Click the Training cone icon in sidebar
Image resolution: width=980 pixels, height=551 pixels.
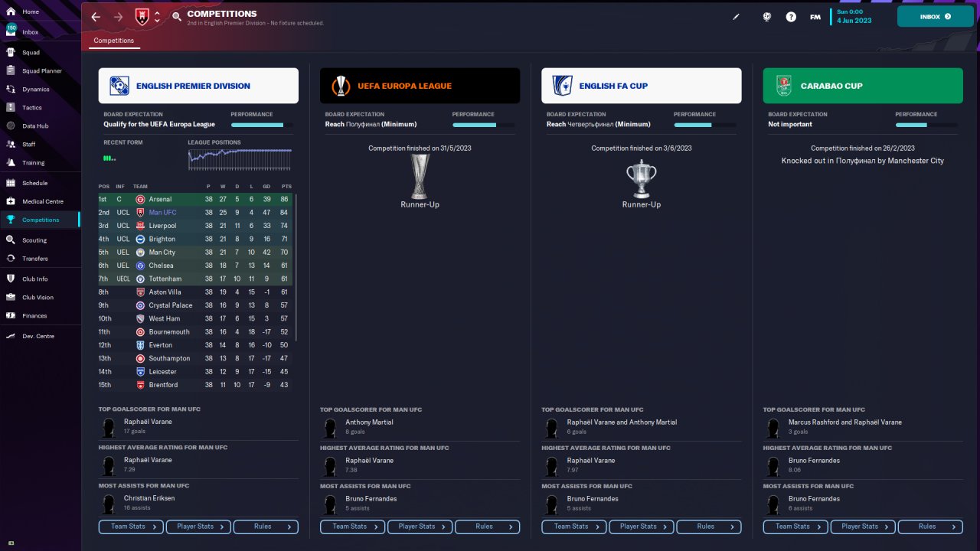[11, 163]
